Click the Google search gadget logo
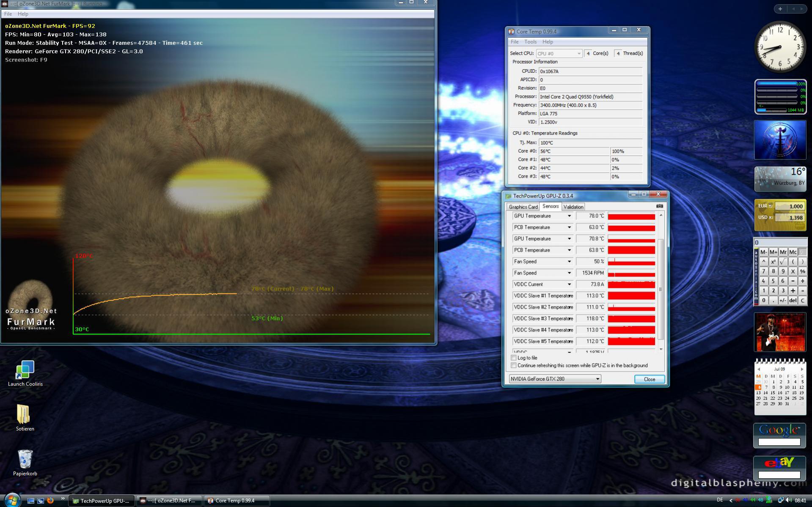Viewport: 812px width, 507px height. coord(779,430)
